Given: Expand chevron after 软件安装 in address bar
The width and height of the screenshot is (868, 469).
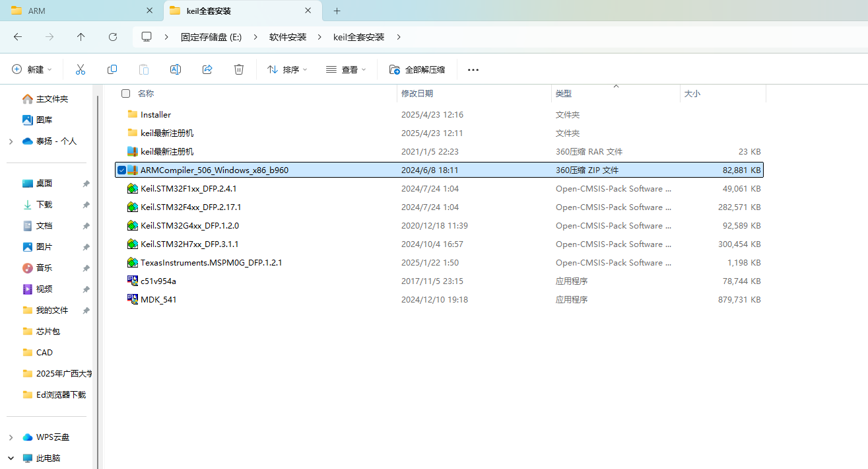Looking at the screenshot, I should pos(320,37).
